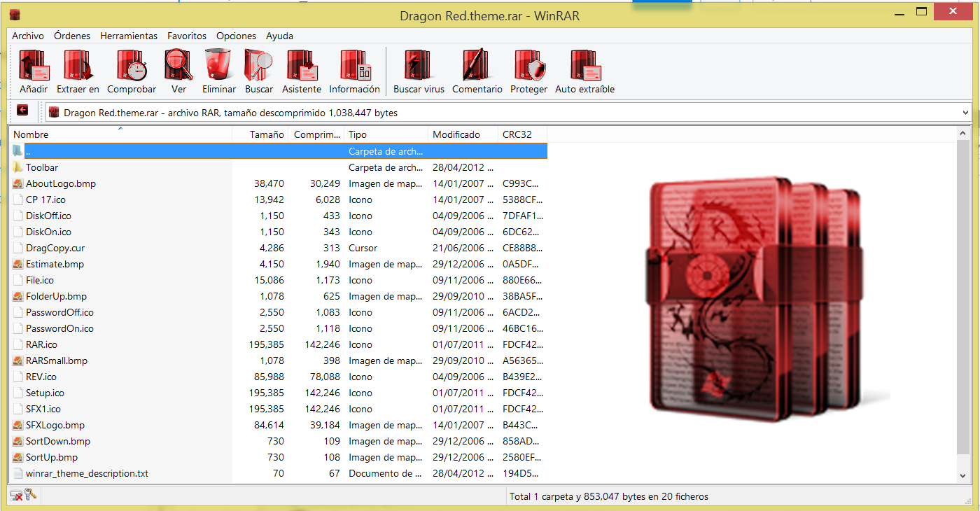Click the scrollbar down arrow

(x=963, y=475)
